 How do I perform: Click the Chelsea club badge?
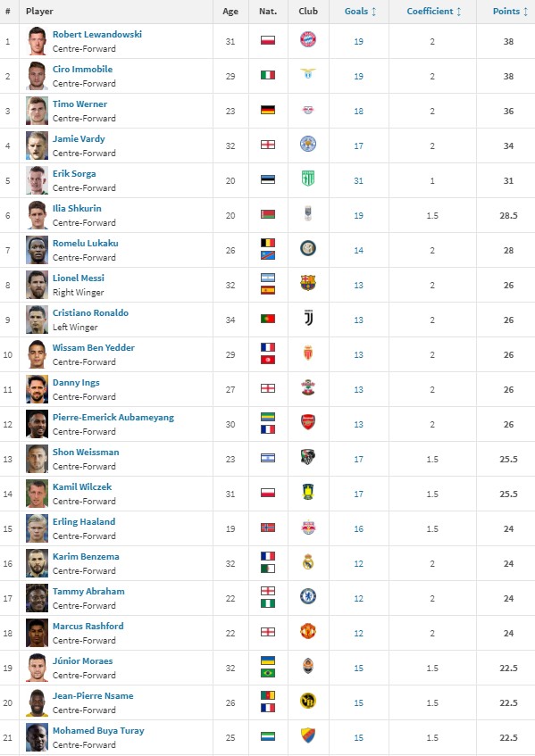[308, 596]
